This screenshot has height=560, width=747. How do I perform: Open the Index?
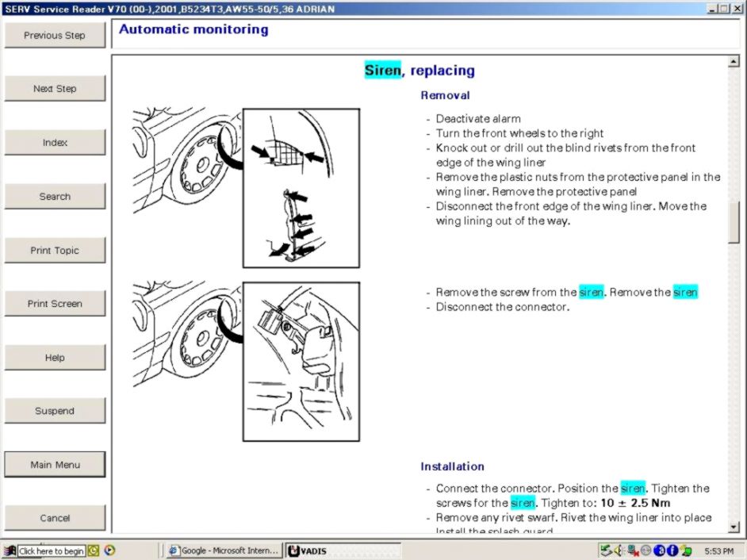pos(55,143)
